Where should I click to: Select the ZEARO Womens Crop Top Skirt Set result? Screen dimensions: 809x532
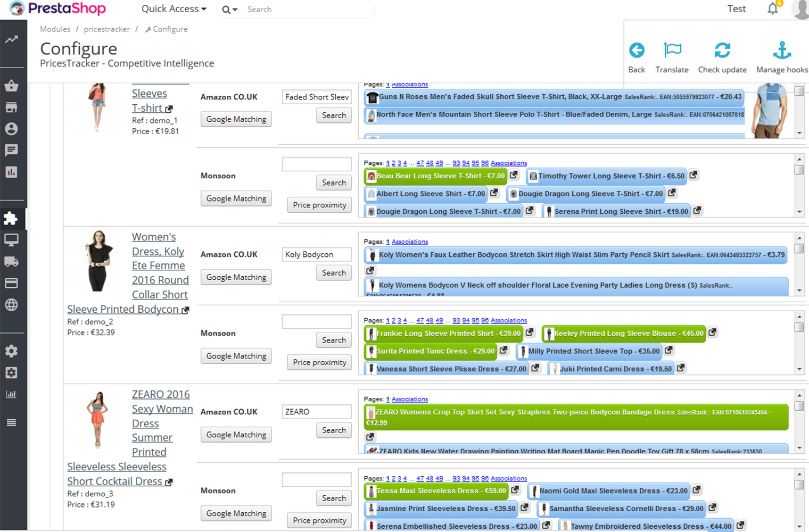tap(576, 417)
